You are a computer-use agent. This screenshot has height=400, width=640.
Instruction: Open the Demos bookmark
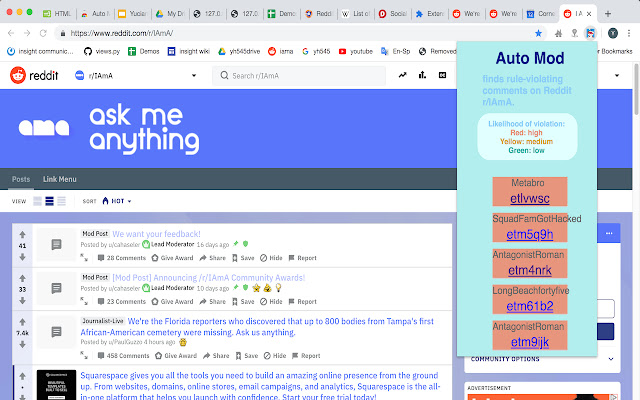click(144, 51)
